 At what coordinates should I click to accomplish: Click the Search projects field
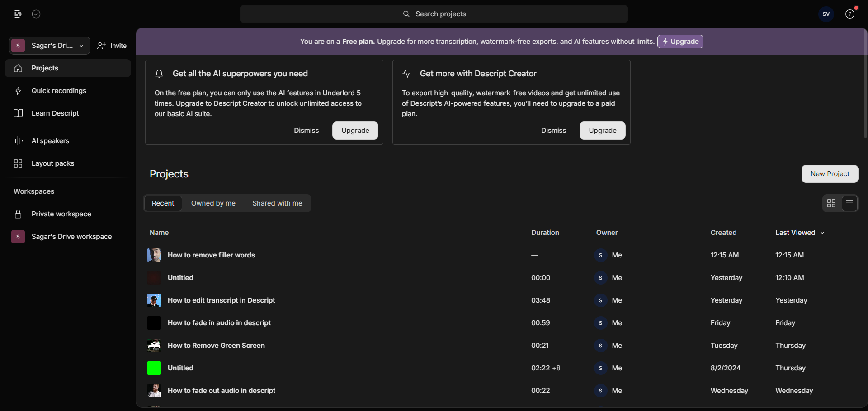tap(434, 14)
